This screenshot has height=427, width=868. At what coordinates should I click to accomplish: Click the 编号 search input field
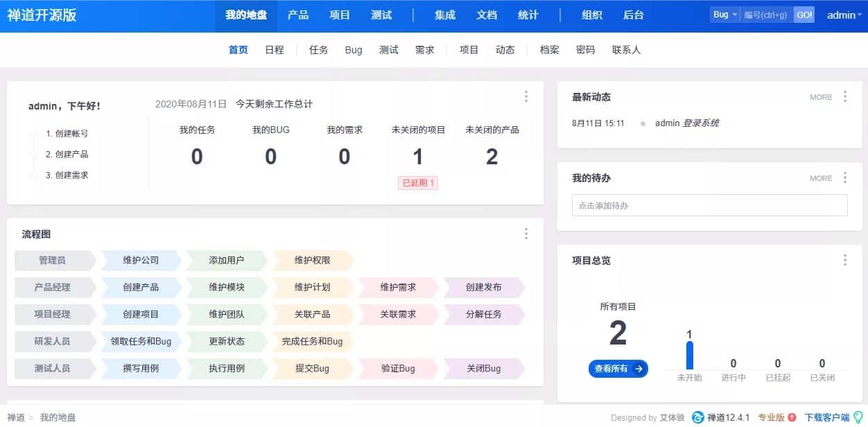[x=767, y=15]
